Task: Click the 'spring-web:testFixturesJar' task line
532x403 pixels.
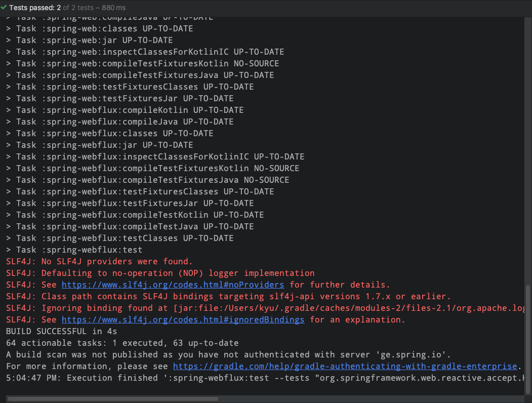Action: (x=120, y=98)
